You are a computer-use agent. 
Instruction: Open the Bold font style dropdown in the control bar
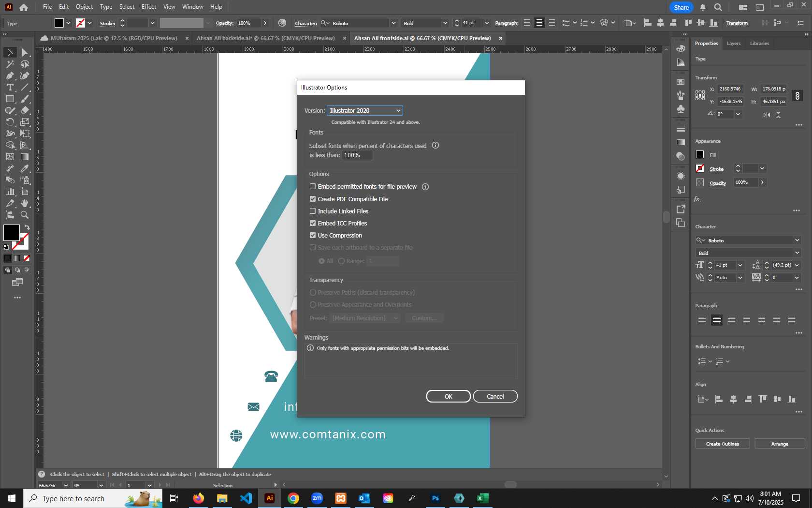[x=445, y=23]
